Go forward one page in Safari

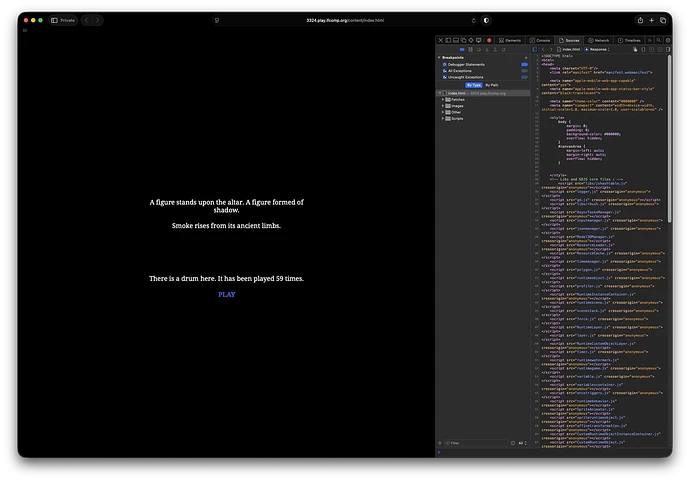98,20
